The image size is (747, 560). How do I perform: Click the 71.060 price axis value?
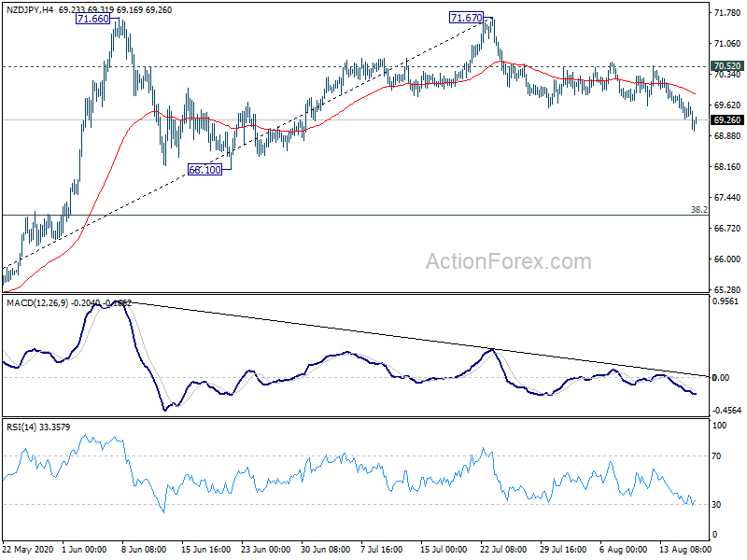727,43
